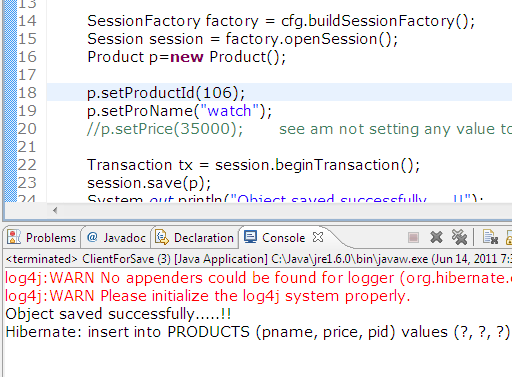This screenshot has width=512, height=377.
Task: Click the Hibernate insert into PRODUCTS output line
Action: (x=258, y=332)
